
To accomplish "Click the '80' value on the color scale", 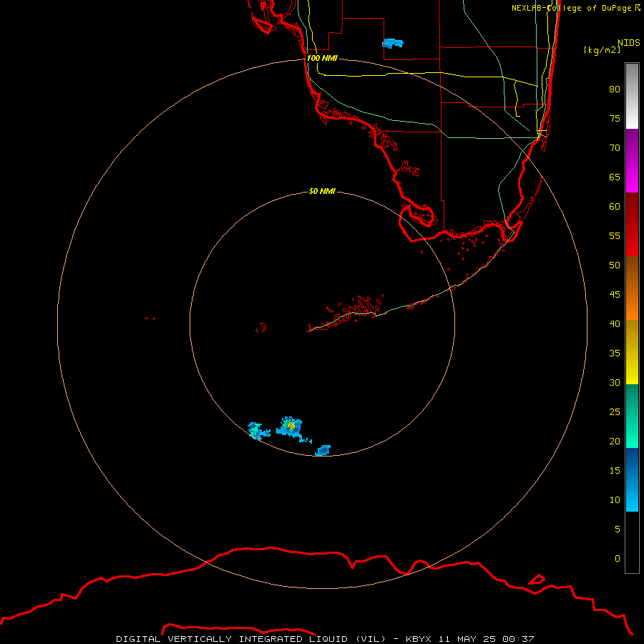I will [x=615, y=89].
